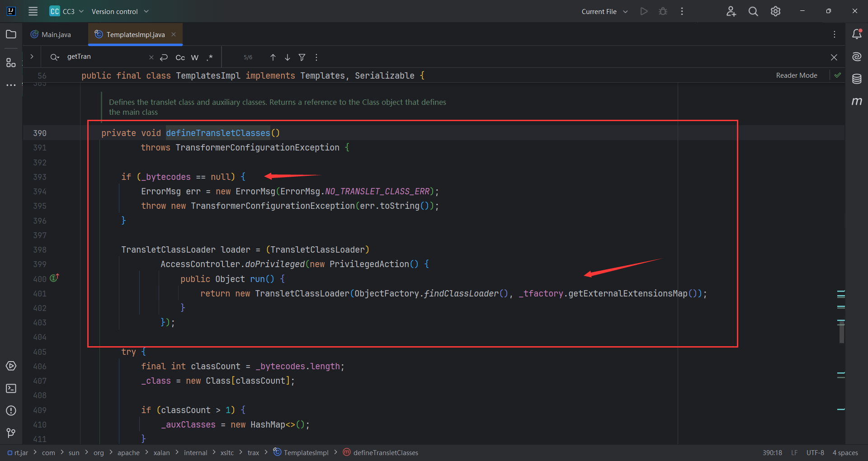868x461 pixels.
Task: Expand replace field chevron in find bar
Action: point(32,56)
